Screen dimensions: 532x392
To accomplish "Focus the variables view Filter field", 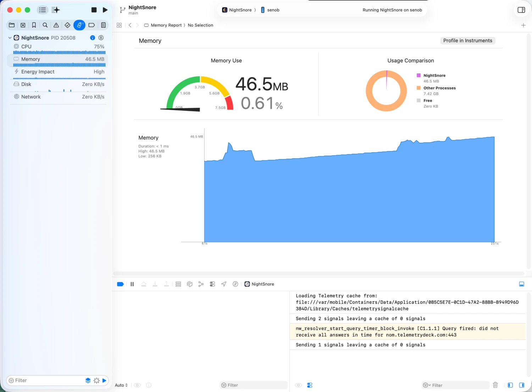I will coord(253,385).
